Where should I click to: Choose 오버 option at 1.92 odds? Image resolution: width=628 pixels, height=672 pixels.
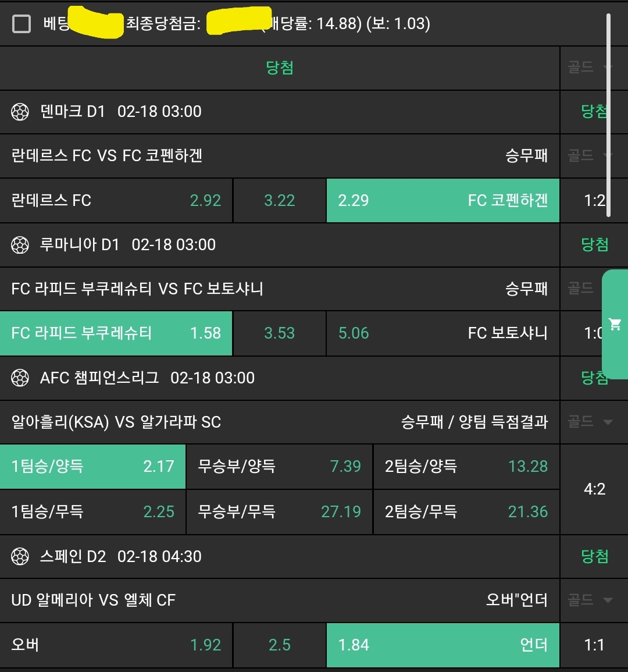coord(116,645)
